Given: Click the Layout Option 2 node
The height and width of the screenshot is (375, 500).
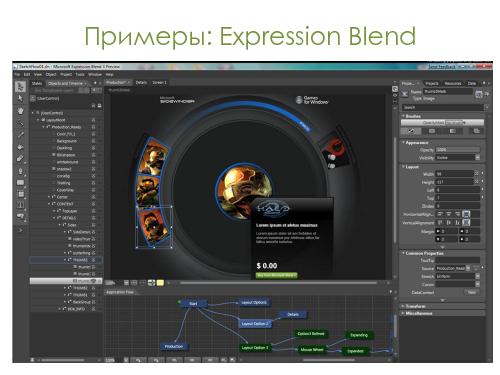Looking at the screenshot, I should tap(255, 324).
